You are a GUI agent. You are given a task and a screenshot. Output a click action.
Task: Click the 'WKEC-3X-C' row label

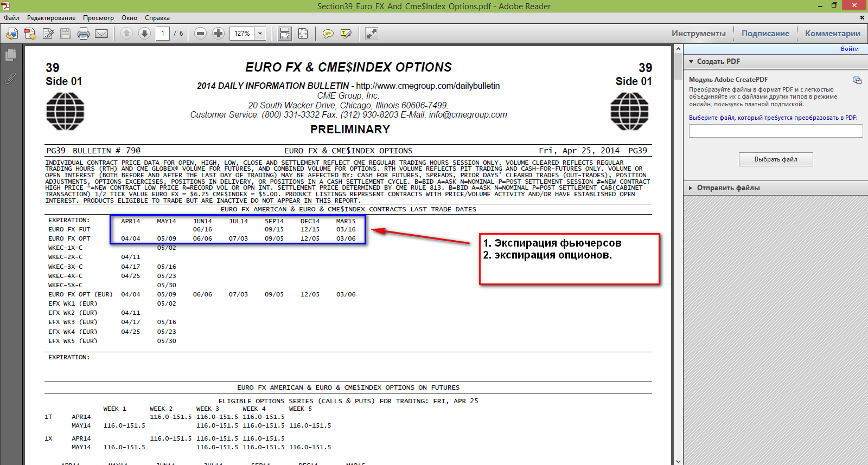tap(66, 267)
